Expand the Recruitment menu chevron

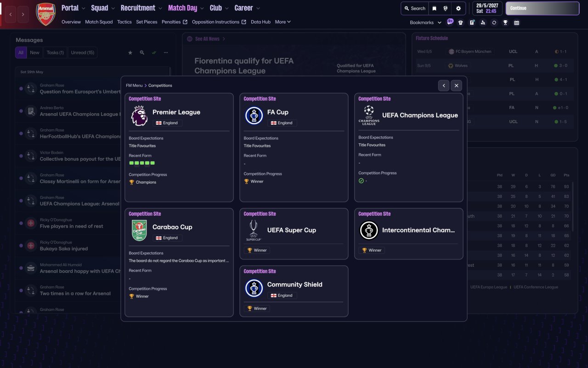point(160,8)
